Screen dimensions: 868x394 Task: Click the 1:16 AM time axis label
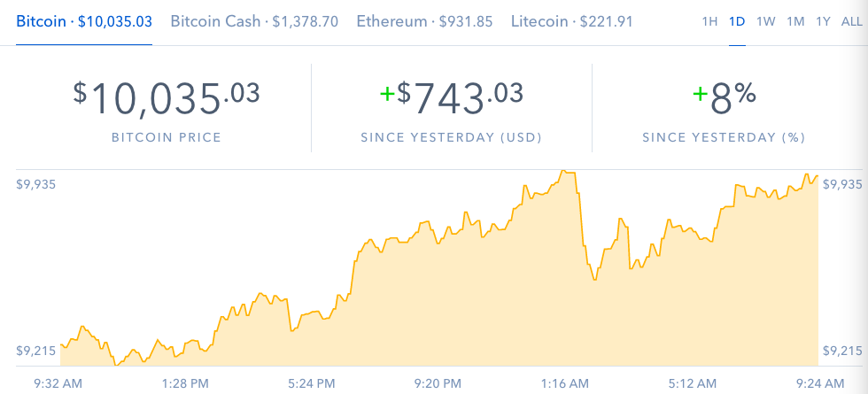coord(565,382)
